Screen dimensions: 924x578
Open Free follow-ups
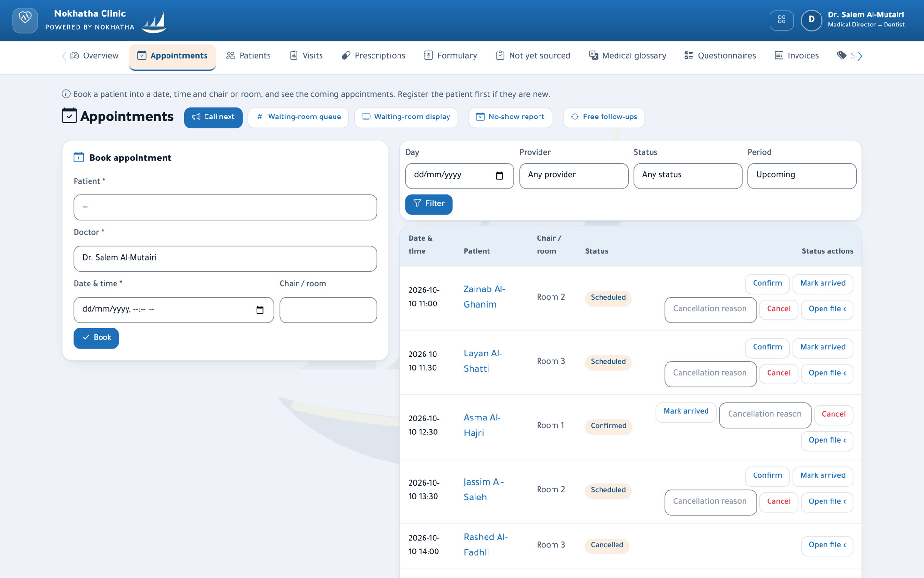[x=604, y=118]
